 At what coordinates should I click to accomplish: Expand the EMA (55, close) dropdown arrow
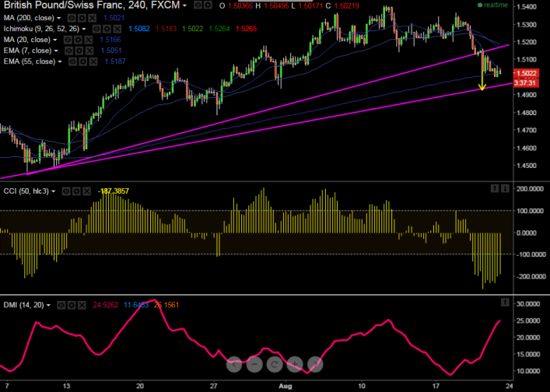60,61
